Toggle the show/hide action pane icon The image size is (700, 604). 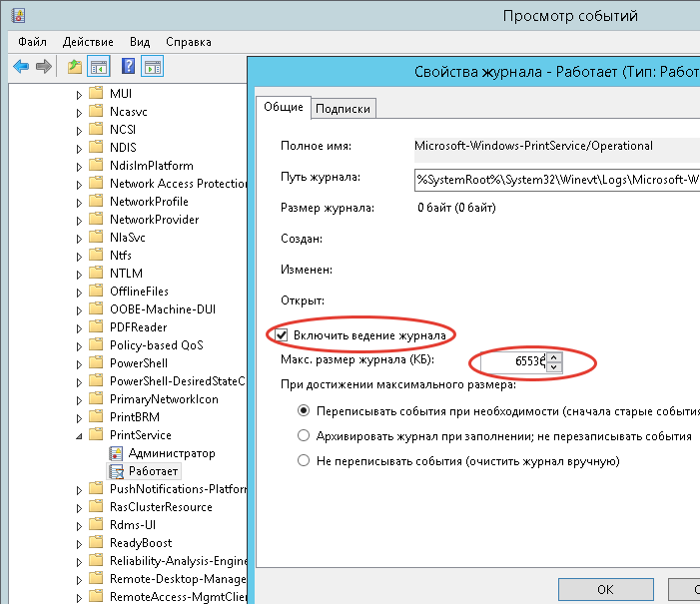pos(152,67)
